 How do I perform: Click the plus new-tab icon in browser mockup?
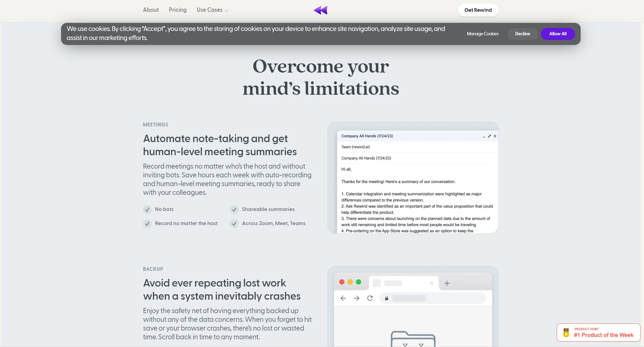[447, 284]
